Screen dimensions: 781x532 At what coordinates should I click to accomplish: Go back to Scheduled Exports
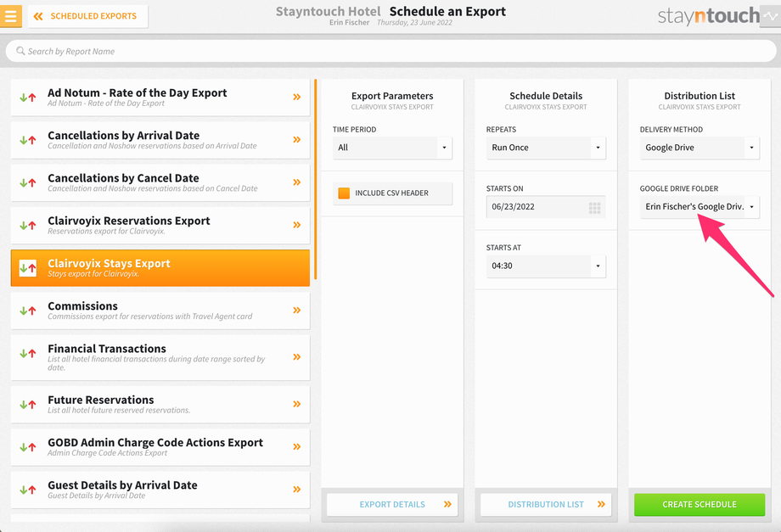pos(87,16)
